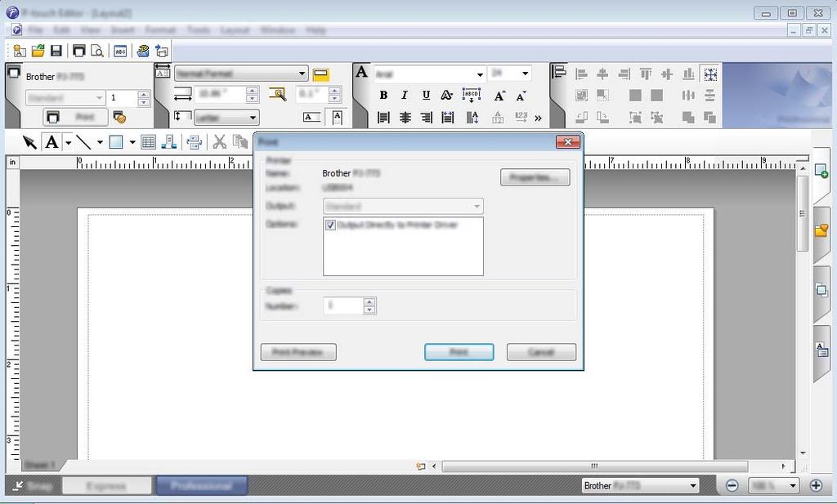
Task: Show more text tools with the chevron
Action: 538,118
